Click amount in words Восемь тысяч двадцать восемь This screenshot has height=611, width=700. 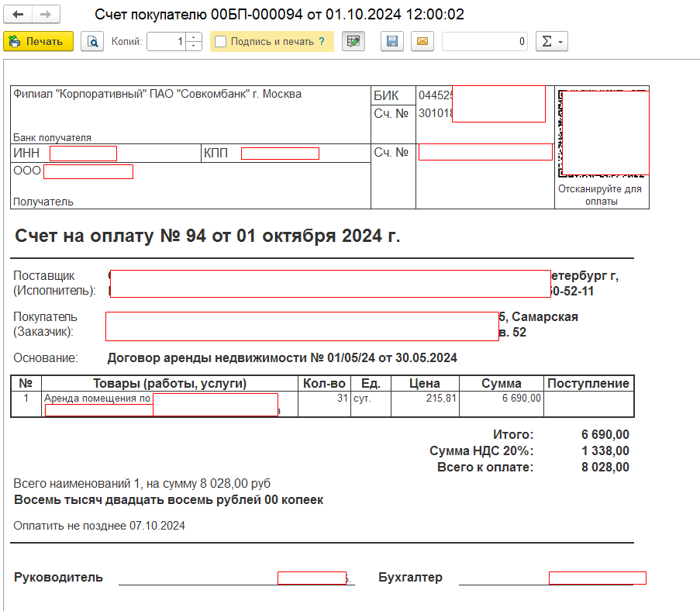tap(168, 500)
